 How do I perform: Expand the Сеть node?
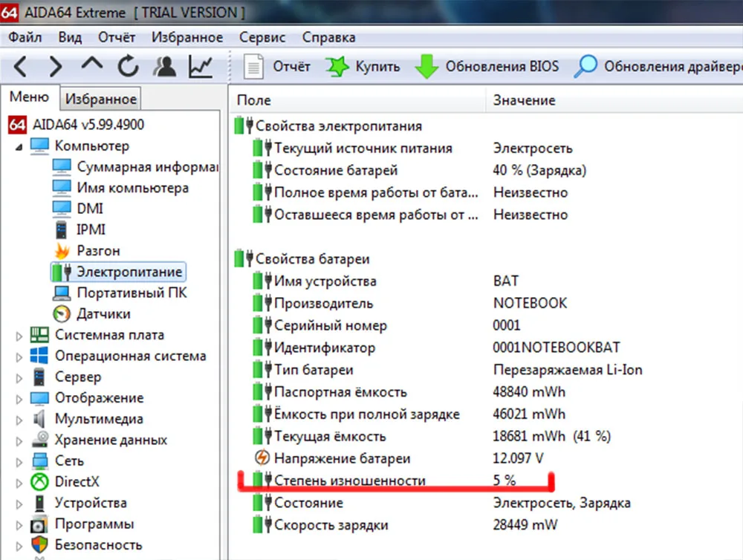pos(19,461)
